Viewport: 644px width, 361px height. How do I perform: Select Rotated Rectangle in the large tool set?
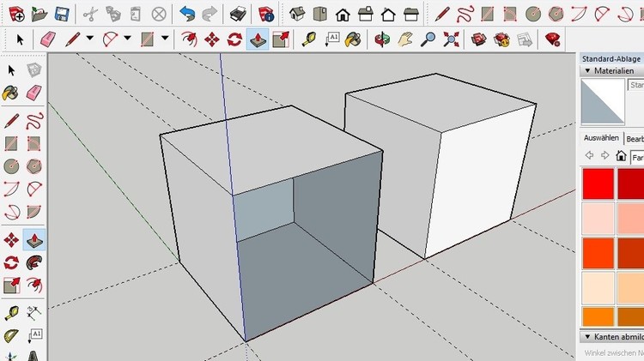[34, 143]
